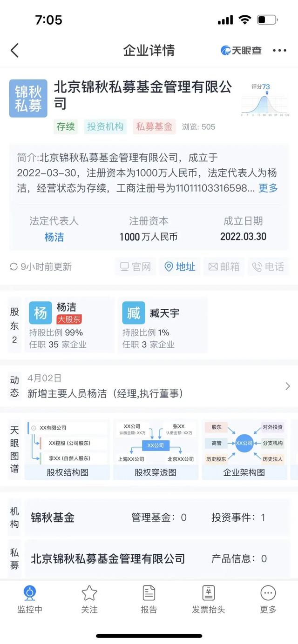The image size is (298, 644).
Task: Open the 股权穿透图 diagram
Action: pos(156,450)
